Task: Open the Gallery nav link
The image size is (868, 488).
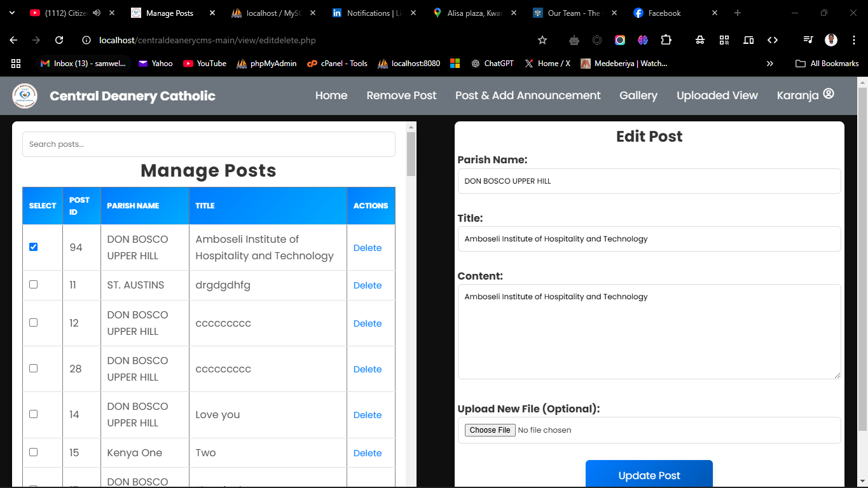Action: coord(638,95)
